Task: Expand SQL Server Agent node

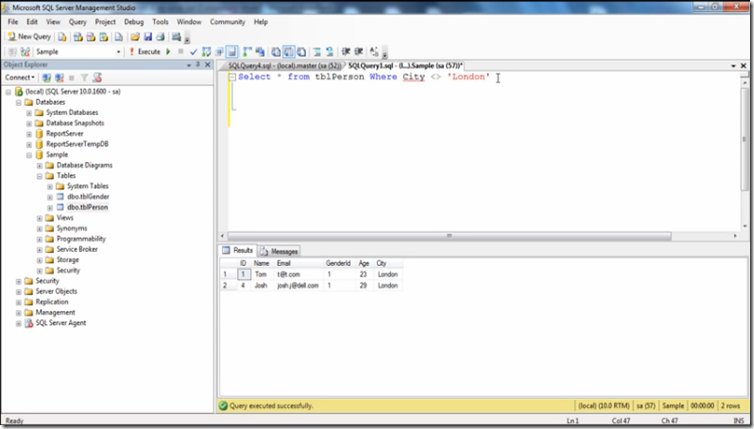Action: point(19,324)
